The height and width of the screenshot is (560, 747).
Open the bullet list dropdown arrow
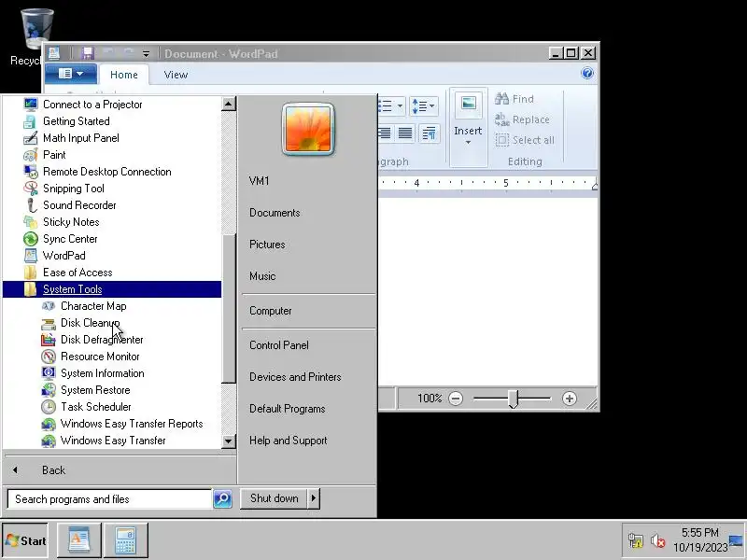click(x=401, y=105)
